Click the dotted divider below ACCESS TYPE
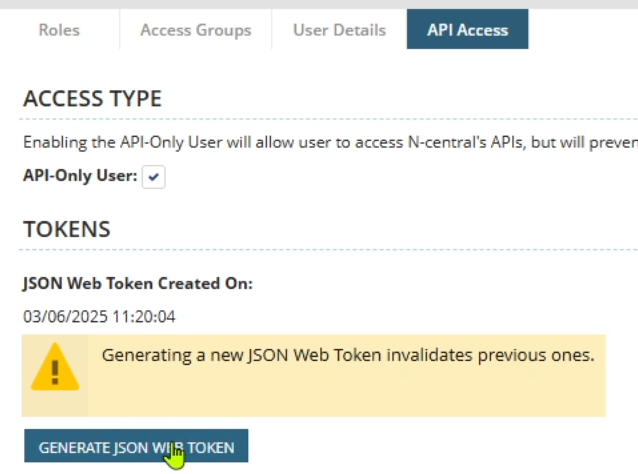Viewport: 638px width, 474px height. [x=330, y=122]
